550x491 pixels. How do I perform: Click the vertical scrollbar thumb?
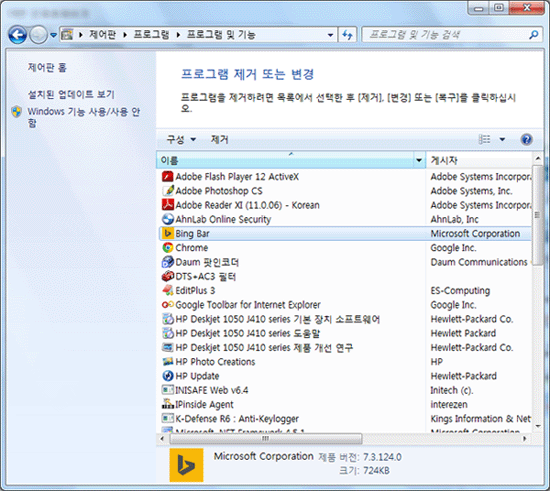(537, 215)
